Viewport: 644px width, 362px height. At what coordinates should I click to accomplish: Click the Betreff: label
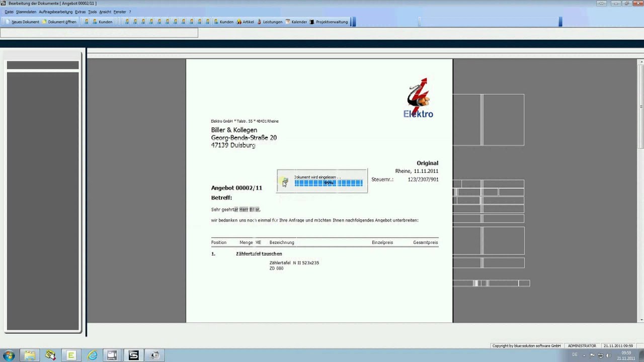coord(221,198)
